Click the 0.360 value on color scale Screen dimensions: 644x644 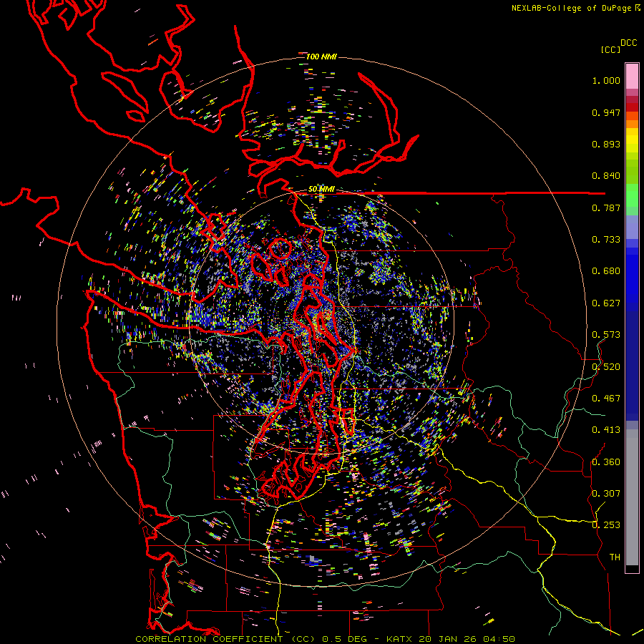tap(606, 462)
